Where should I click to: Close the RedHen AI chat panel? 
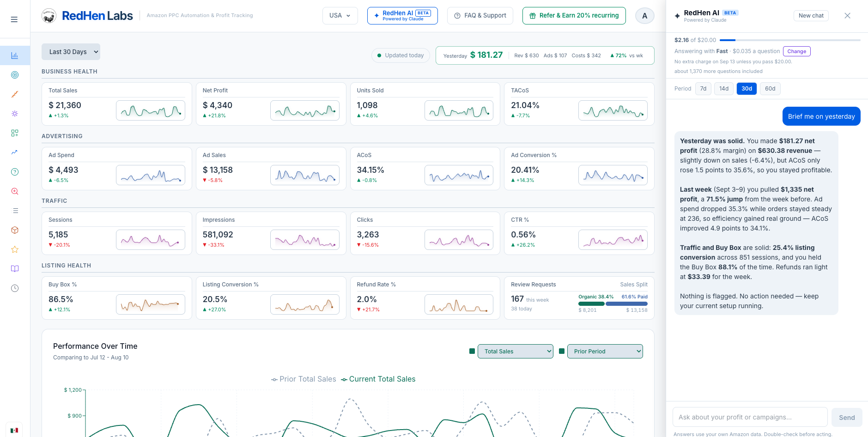847,16
